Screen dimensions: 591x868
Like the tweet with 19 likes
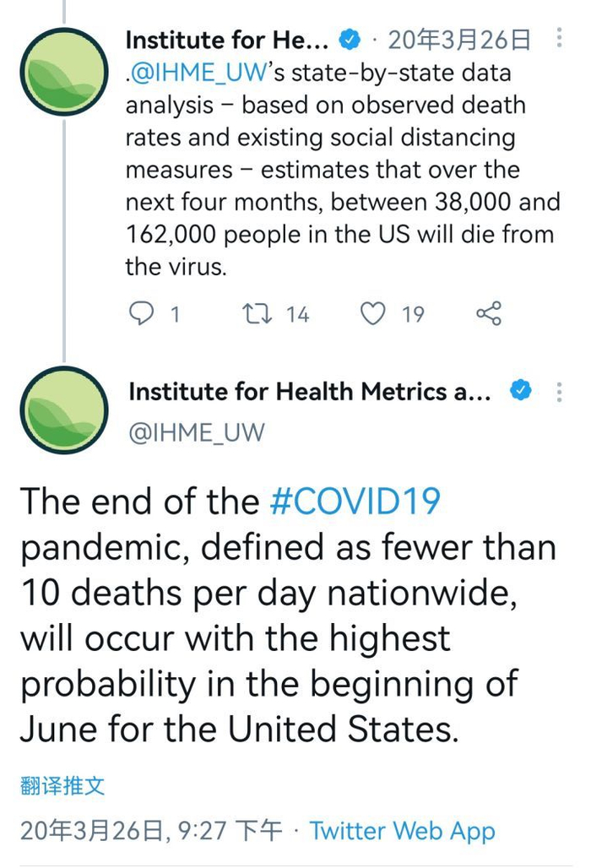coord(373,314)
